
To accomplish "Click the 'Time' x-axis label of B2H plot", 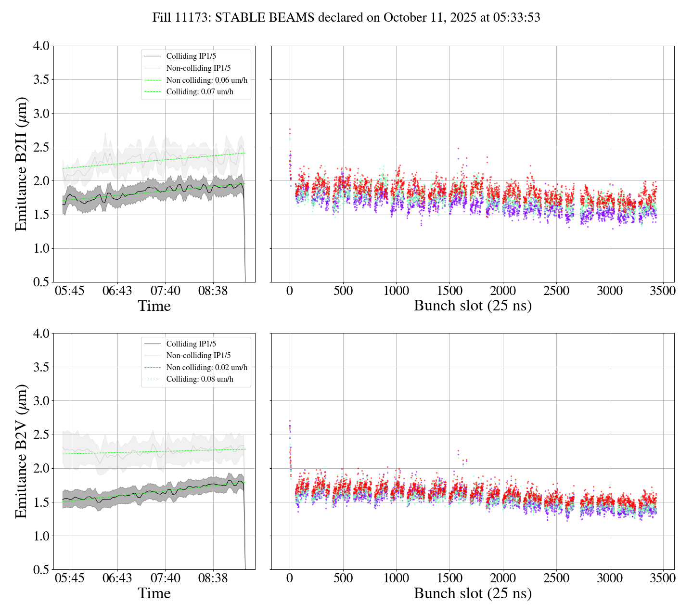I will [x=154, y=306].
